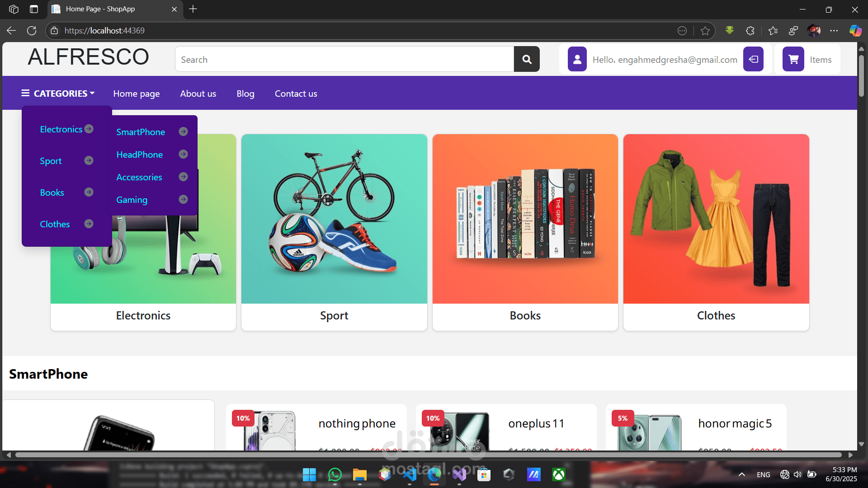Viewport: 868px width, 488px height.
Task: Open the Blog link
Action: coord(245,94)
